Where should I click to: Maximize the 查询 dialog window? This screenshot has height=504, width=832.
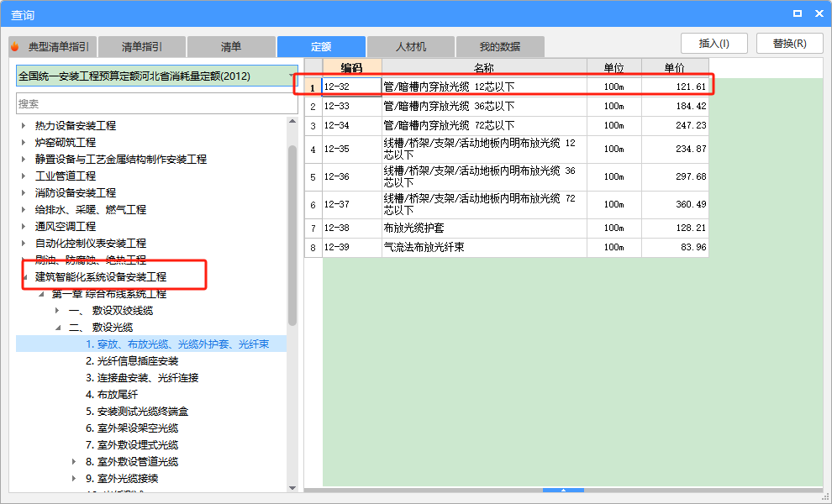tap(798, 13)
